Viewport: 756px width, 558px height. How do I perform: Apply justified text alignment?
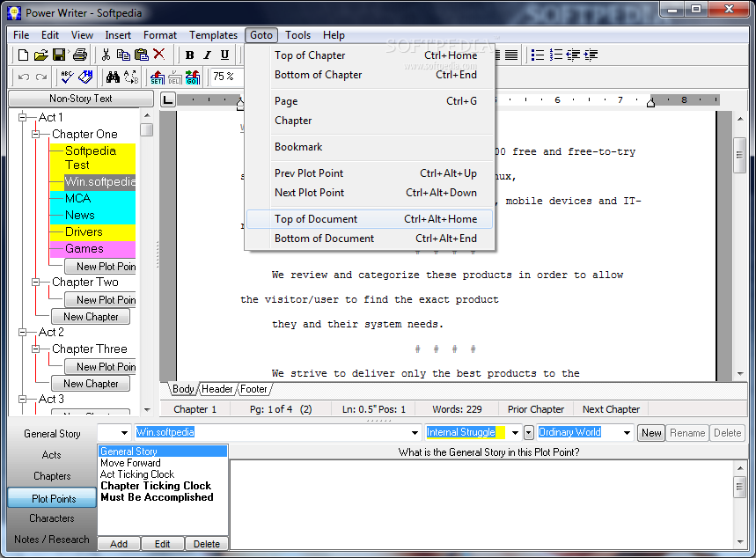click(x=511, y=55)
